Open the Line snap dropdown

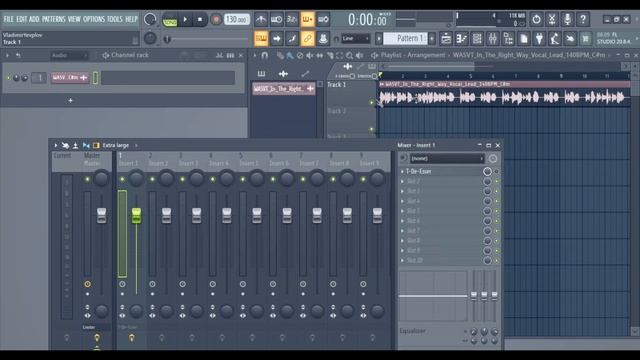(x=356, y=39)
